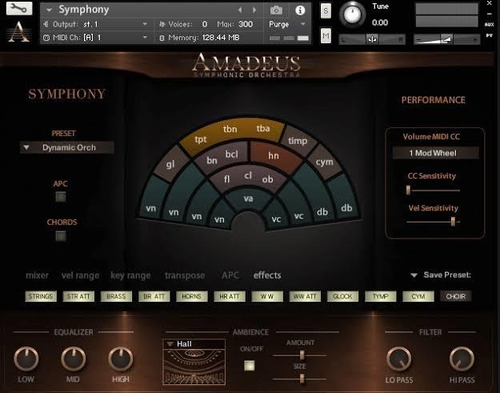Click the pan center marker

[x=372, y=39]
